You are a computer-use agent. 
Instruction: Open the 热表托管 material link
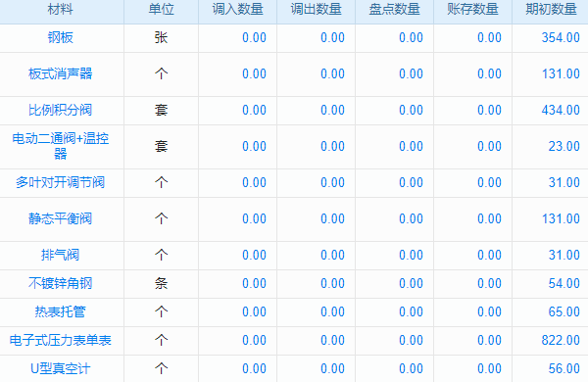coord(60,311)
